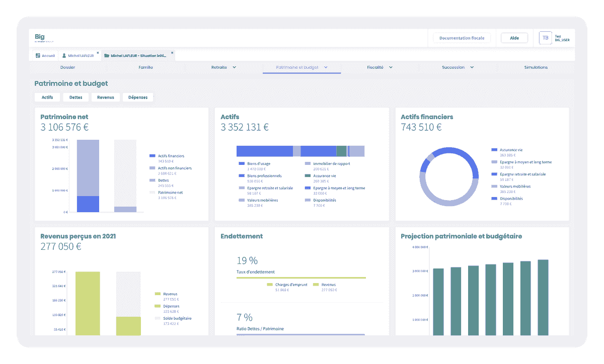Toggle Dettes legend in Patrimoine net chart
This screenshot has width=604, height=364.
(x=153, y=180)
